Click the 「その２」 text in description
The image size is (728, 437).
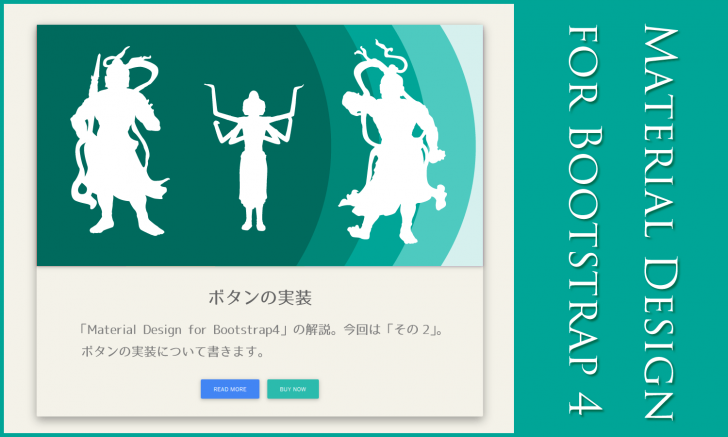416,328
